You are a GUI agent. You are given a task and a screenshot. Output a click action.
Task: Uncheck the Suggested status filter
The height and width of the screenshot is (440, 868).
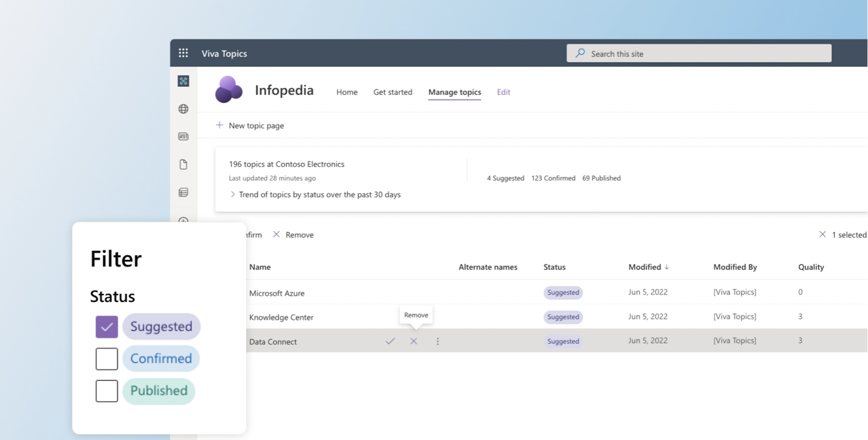click(107, 327)
